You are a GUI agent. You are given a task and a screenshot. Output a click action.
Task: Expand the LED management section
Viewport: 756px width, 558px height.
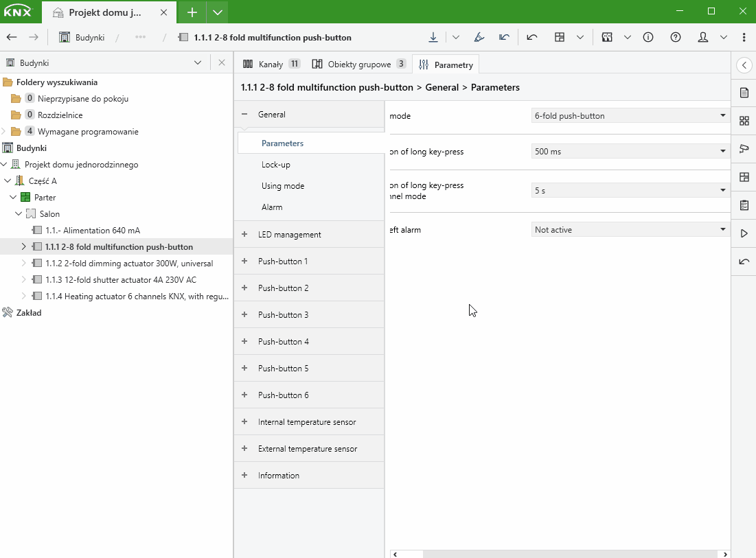pyautogui.click(x=244, y=235)
